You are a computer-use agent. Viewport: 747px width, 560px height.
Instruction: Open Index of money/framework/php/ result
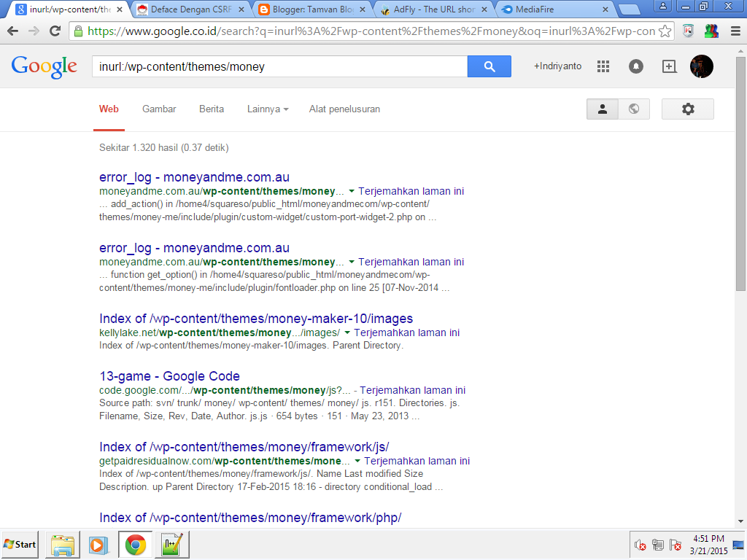[250, 518]
